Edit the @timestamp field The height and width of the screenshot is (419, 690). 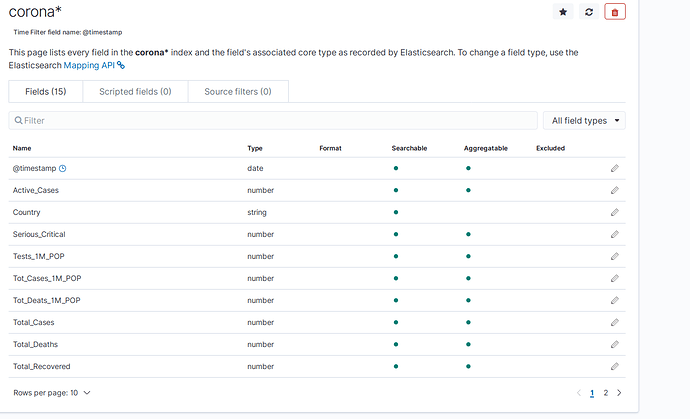tap(615, 169)
